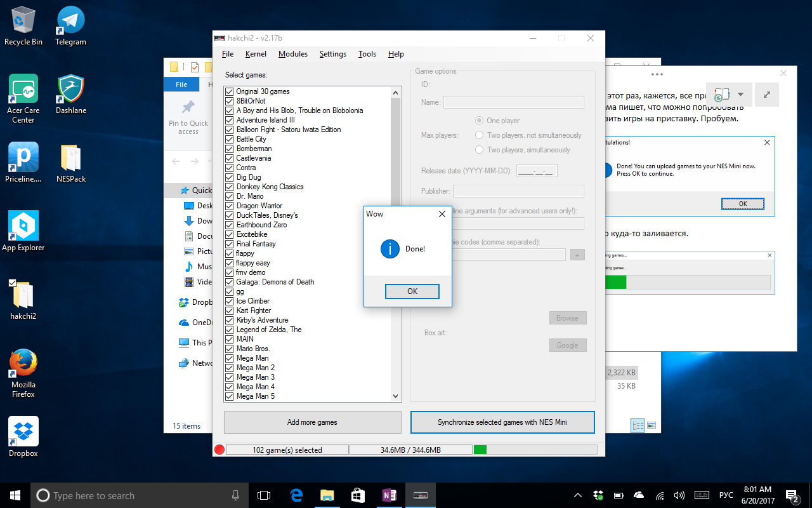Click expand arrows icon in rear window

tap(767, 95)
